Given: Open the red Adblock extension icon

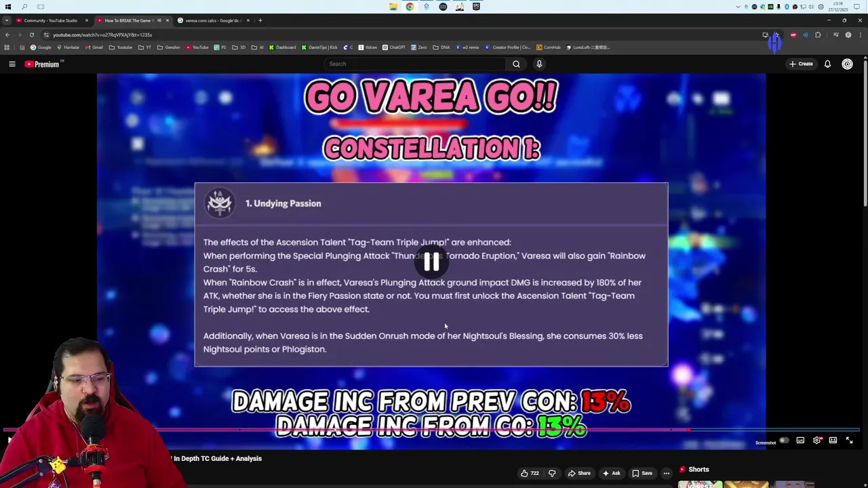Looking at the screenshot, I should tap(793, 35).
